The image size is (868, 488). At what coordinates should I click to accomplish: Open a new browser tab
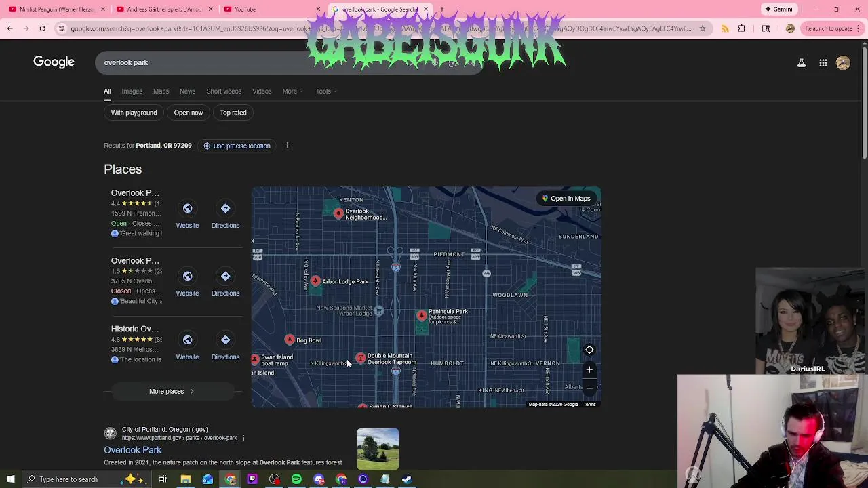pos(441,9)
